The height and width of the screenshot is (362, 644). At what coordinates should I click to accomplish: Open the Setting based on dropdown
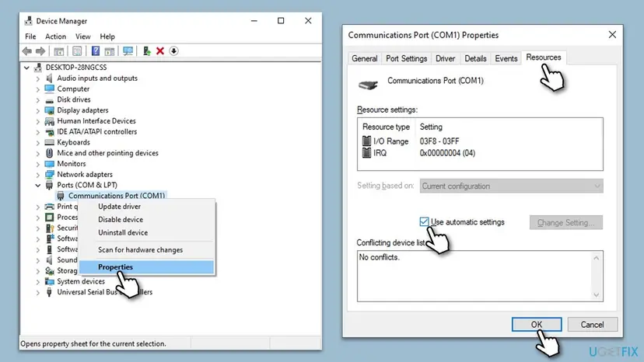point(511,186)
